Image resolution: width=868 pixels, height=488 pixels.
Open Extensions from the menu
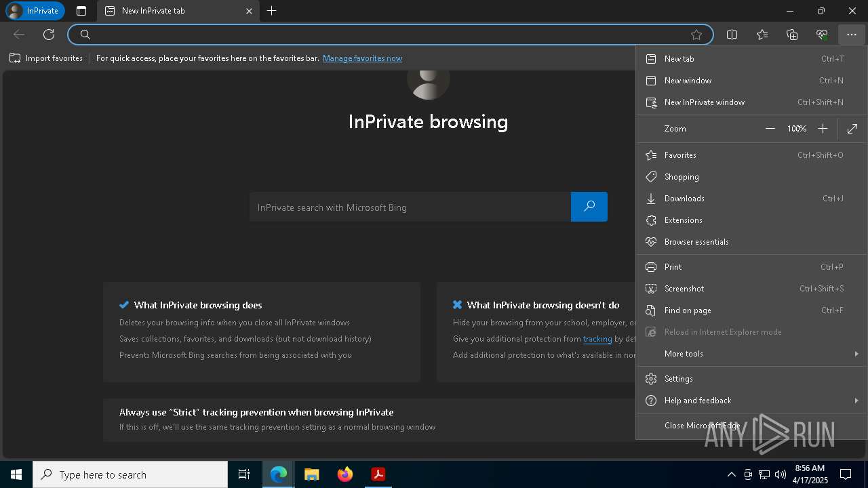751,220
